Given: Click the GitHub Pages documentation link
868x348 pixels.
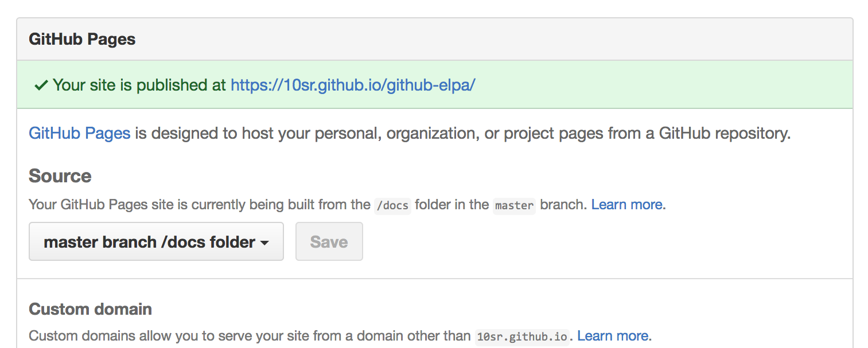Looking at the screenshot, I should pos(79,134).
